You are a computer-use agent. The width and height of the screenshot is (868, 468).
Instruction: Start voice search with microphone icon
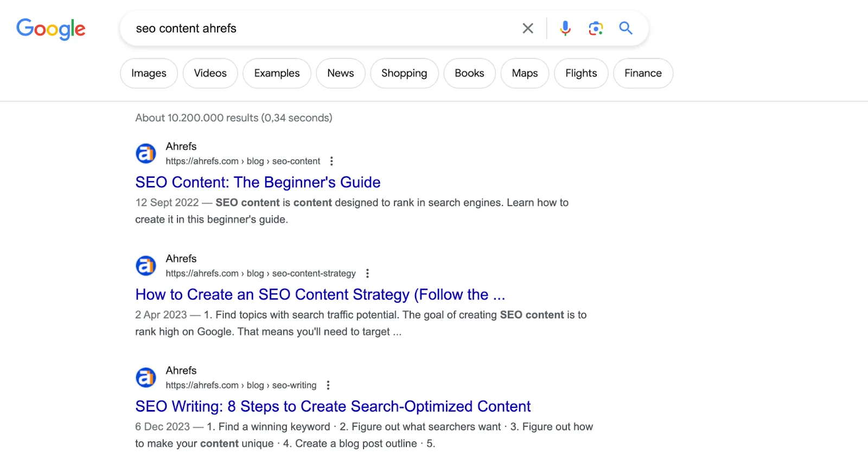(565, 28)
